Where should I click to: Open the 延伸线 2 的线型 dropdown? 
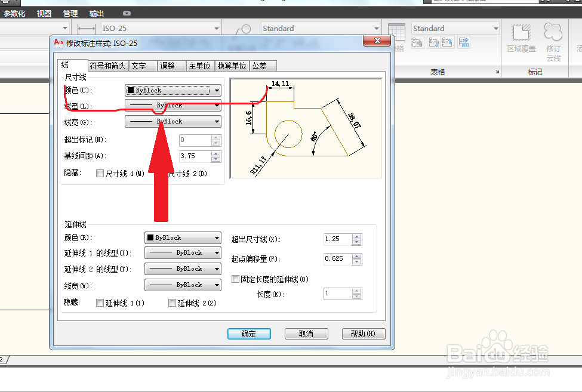[x=183, y=269]
